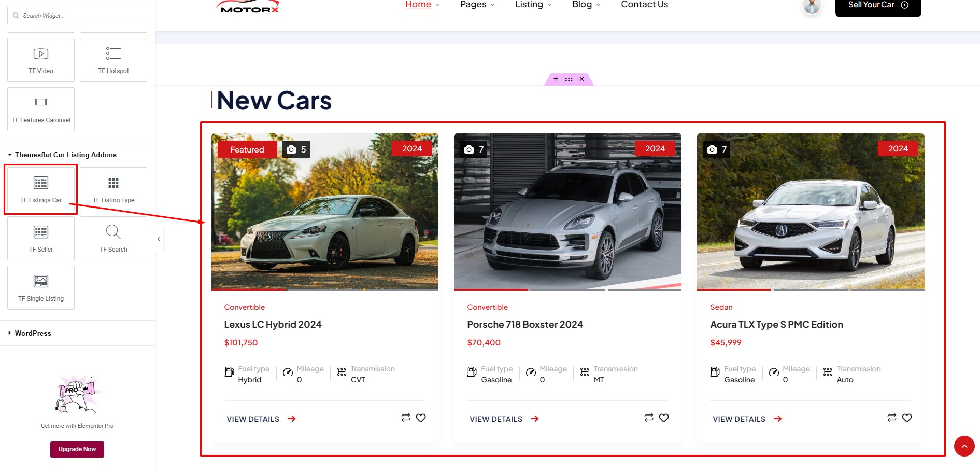The image size is (980, 470).
Task: Click the Sedan category on Acura card
Action: [x=721, y=307]
